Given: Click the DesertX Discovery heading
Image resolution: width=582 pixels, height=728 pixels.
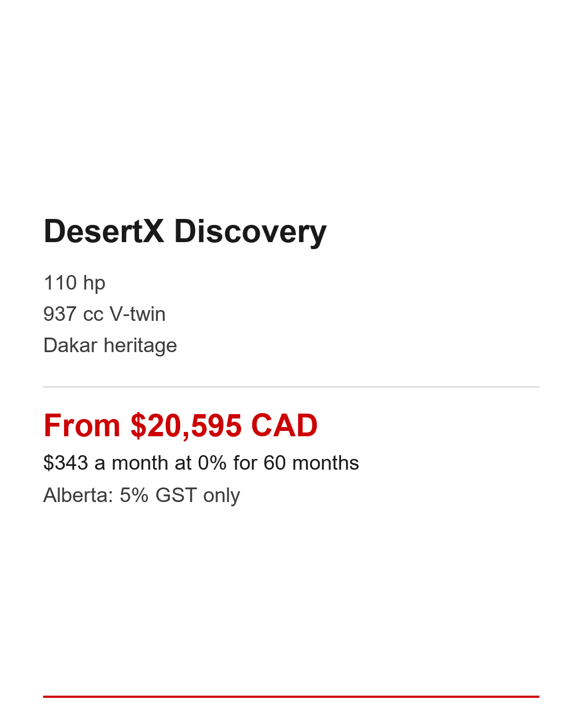Looking at the screenshot, I should click(185, 232).
